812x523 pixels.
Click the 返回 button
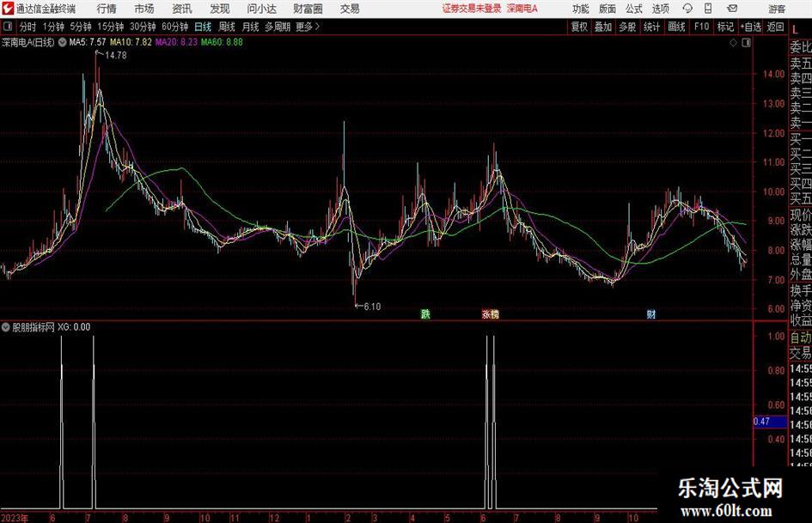pos(775,27)
